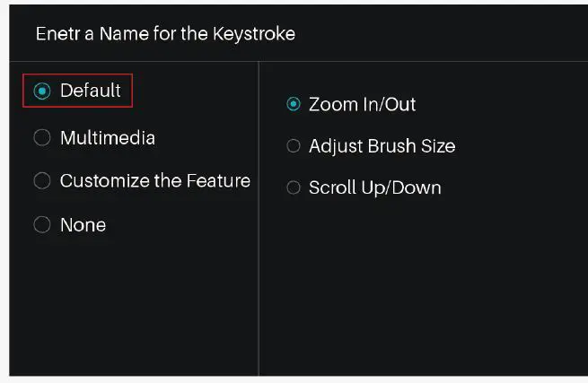Click the "Adjust Brush Size" label text

point(382,145)
